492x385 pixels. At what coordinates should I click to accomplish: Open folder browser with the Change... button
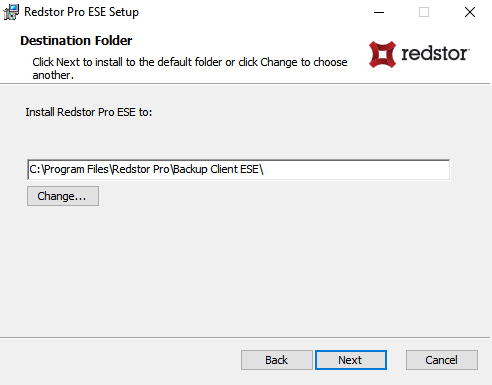pyautogui.click(x=63, y=196)
